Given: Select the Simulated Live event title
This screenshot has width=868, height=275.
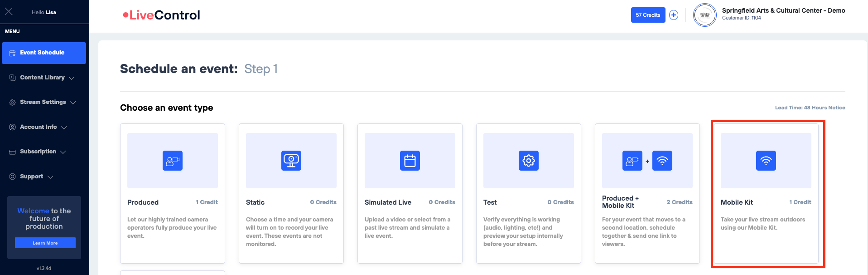Looking at the screenshot, I should [388, 202].
